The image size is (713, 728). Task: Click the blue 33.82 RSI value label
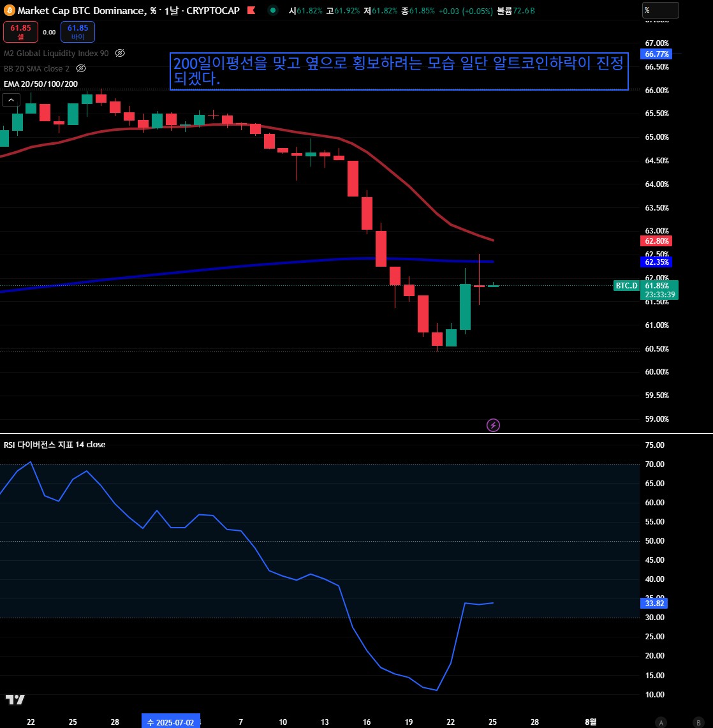click(654, 603)
